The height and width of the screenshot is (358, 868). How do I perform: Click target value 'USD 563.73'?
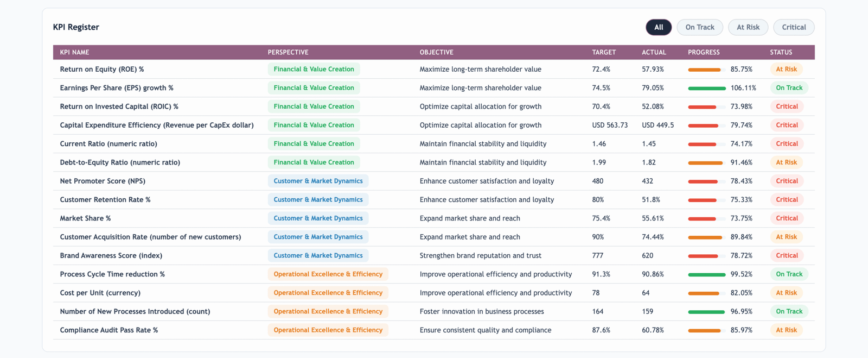click(x=610, y=125)
